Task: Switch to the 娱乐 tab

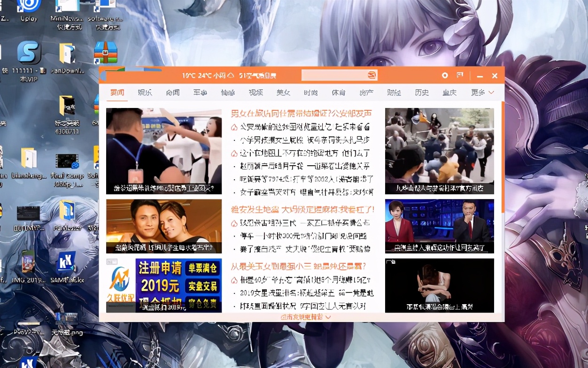Action: (144, 92)
